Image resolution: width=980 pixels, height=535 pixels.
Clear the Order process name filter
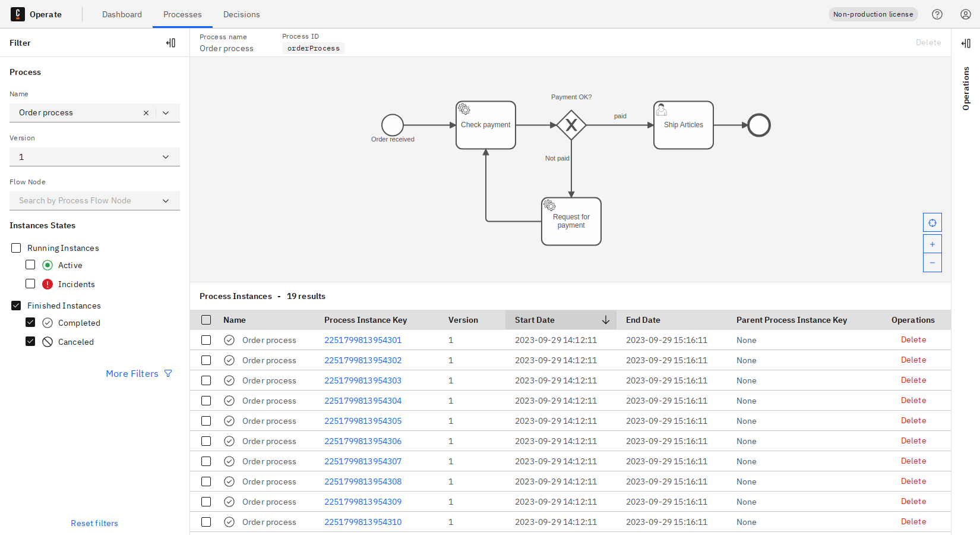tap(146, 112)
